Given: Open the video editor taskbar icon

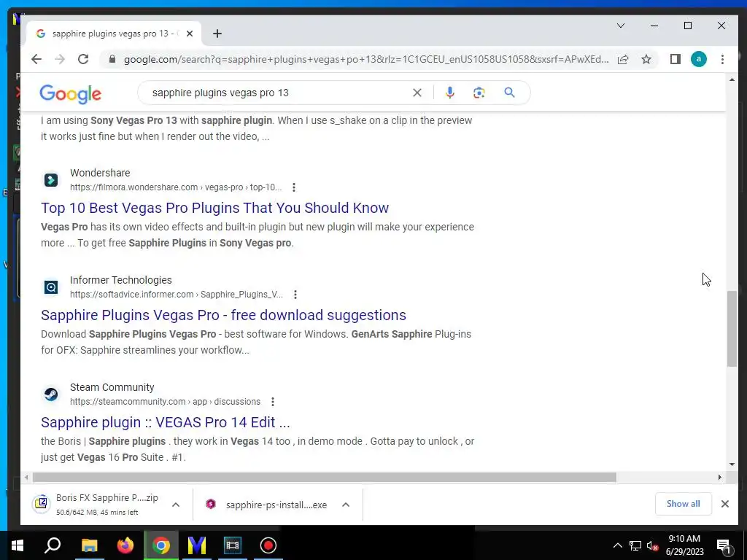Looking at the screenshot, I should 233,545.
